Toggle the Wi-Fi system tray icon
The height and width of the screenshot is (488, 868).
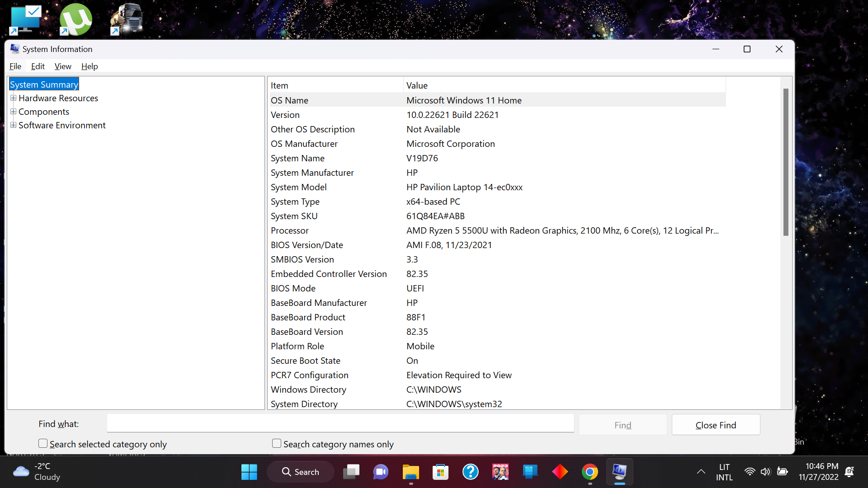tap(750, 471)
